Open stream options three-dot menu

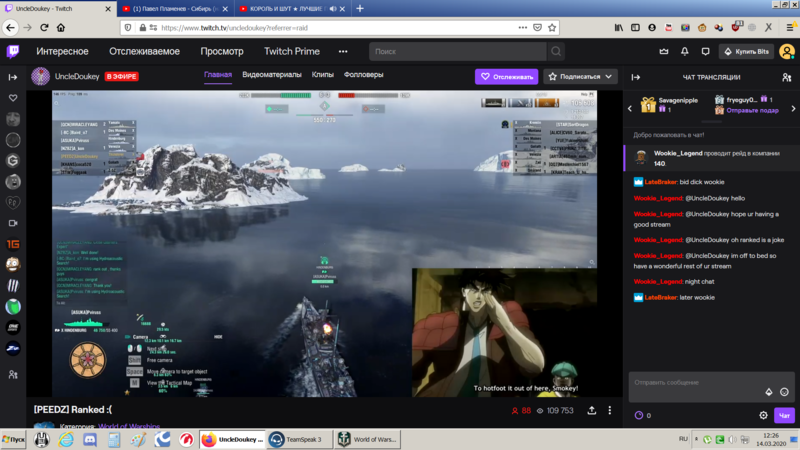(x=609, y=410)
